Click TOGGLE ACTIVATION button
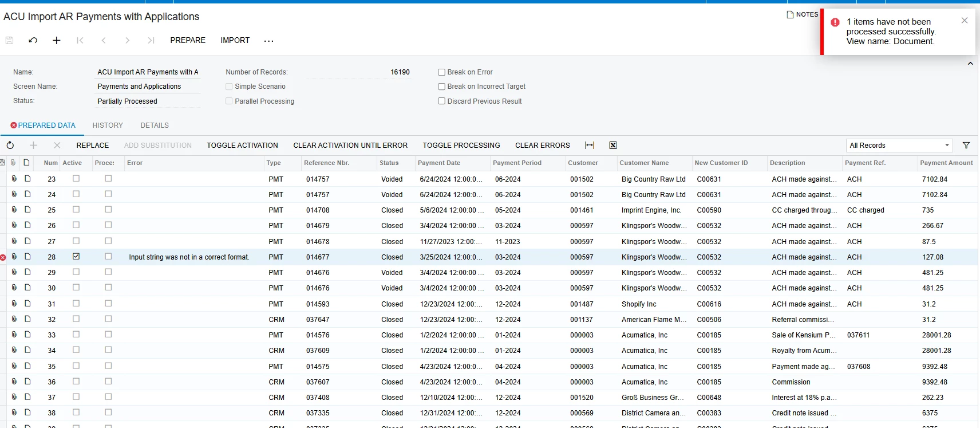This screenshot has height=428, width=980. 243,146
